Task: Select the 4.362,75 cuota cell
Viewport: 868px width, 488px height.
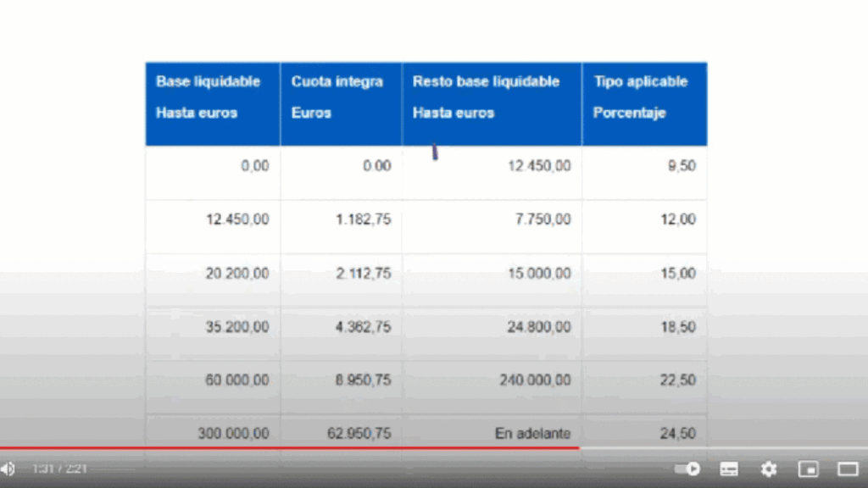Action: click(341, 334)
